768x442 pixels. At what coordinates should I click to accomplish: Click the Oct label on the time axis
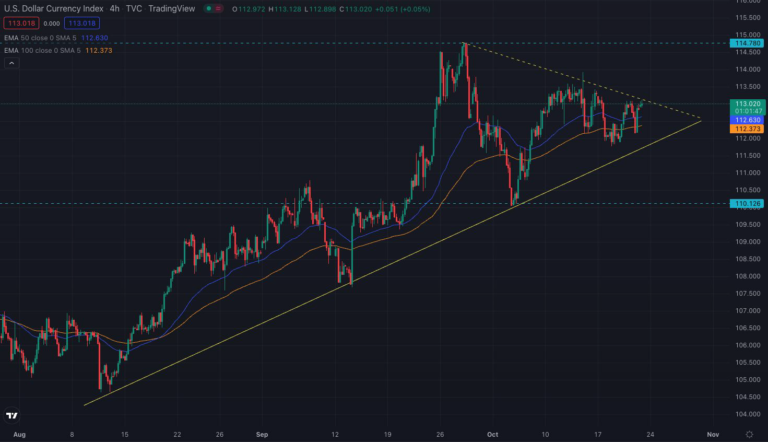coord(492,434)
